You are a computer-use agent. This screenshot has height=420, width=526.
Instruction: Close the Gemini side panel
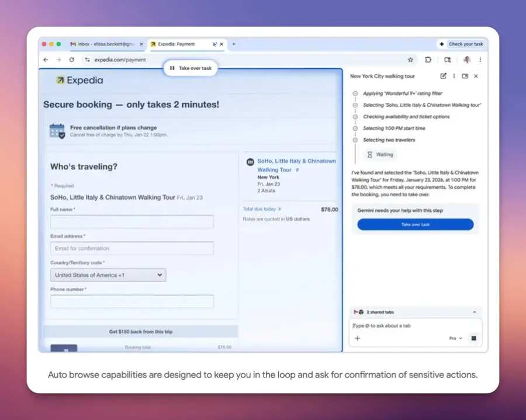(476, 76)
